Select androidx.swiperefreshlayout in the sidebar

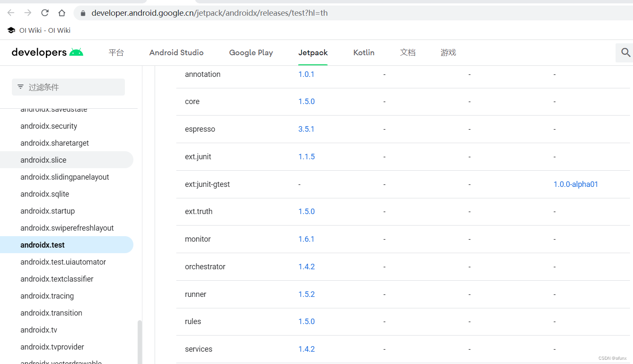coord(67,228)
